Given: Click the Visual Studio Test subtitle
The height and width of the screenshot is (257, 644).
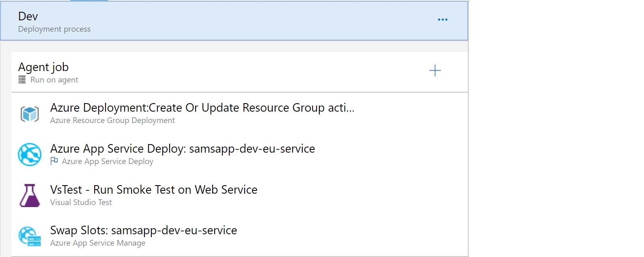Looking at the screenshot, I should [81, 203].
